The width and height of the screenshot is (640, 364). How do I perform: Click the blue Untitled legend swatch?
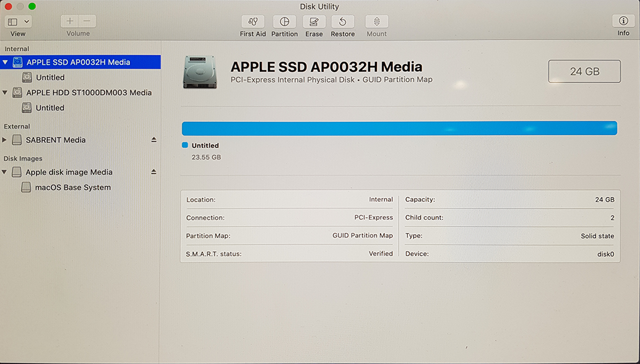point(185,145)
